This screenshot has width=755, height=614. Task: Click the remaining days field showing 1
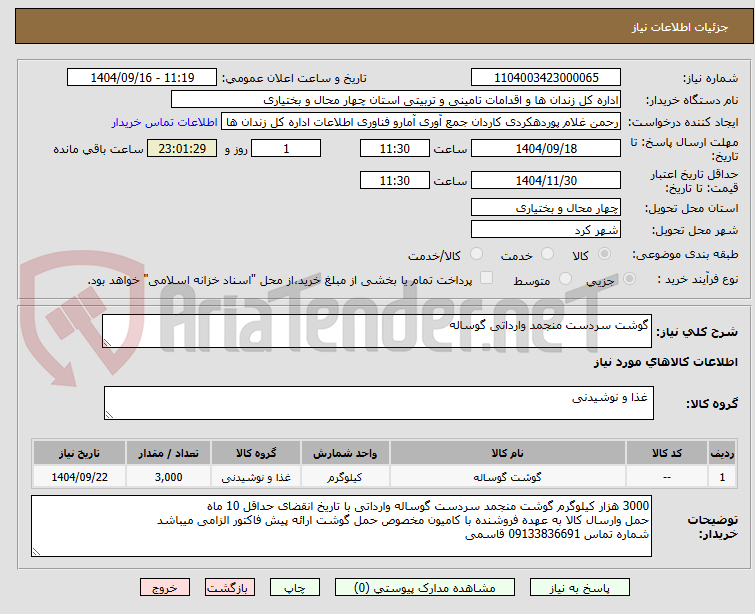(286, 148)
